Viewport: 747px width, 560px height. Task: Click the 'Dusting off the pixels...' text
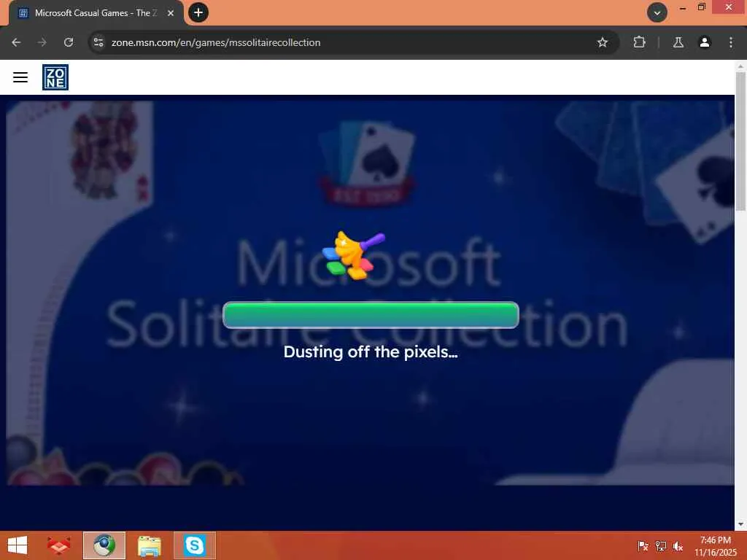coord(371,352)
